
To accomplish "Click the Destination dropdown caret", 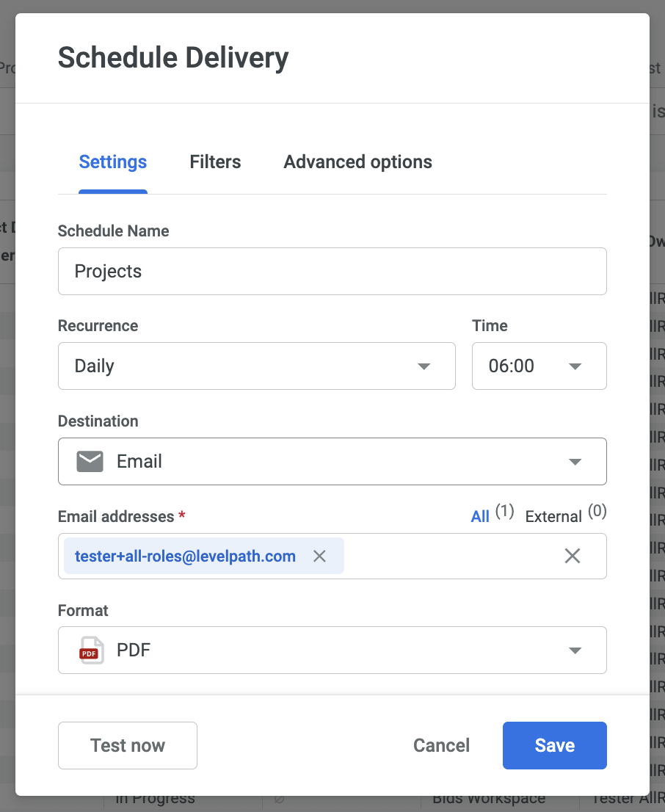I will (575, 462).
